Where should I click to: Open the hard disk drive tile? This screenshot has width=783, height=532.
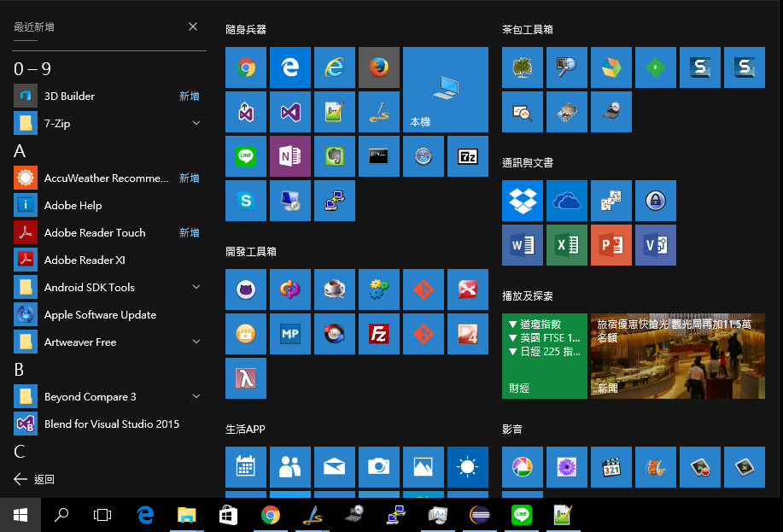point(567,112)
